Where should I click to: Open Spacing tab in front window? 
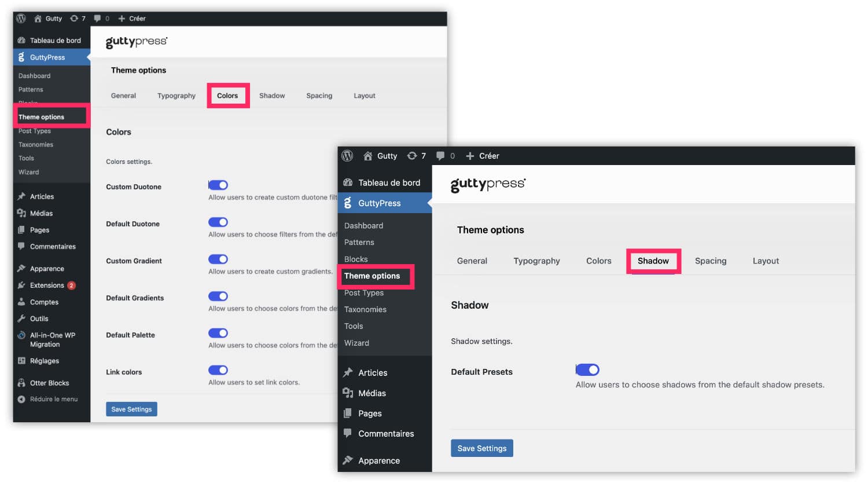coord(711,261)
